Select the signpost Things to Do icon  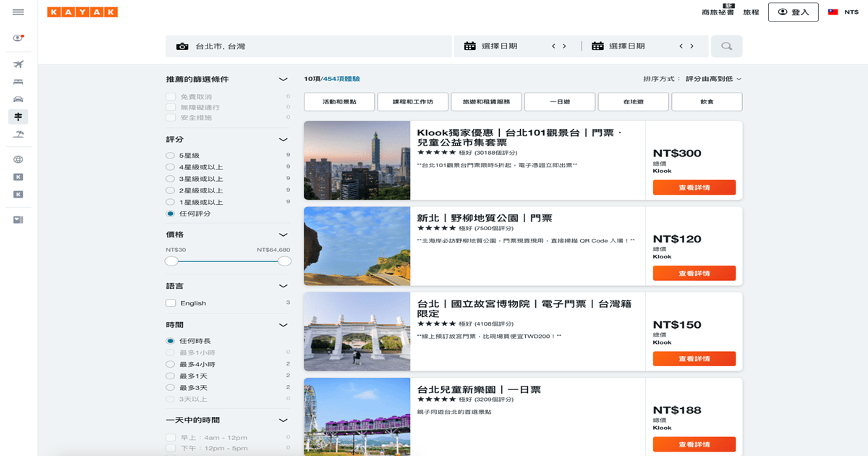pyautogui.click(x=18, y=117)
